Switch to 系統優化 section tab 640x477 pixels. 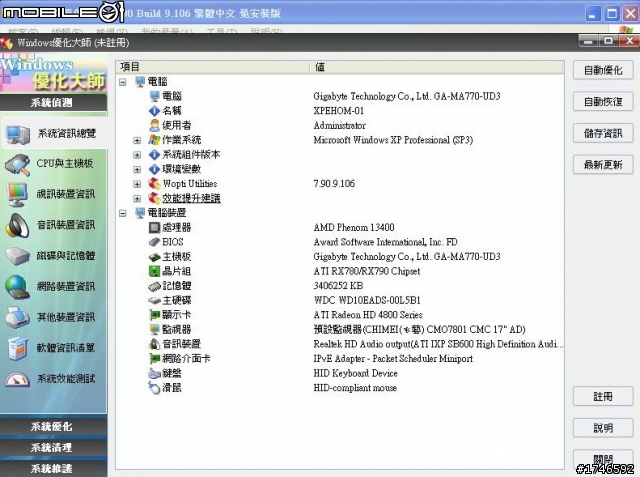point(53,427)
